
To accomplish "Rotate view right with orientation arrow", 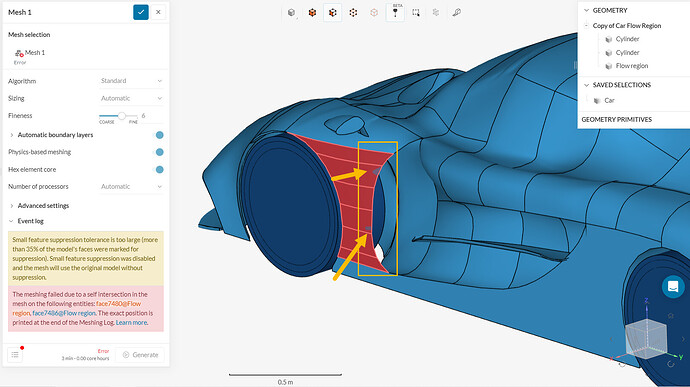I will pos(683,339).
